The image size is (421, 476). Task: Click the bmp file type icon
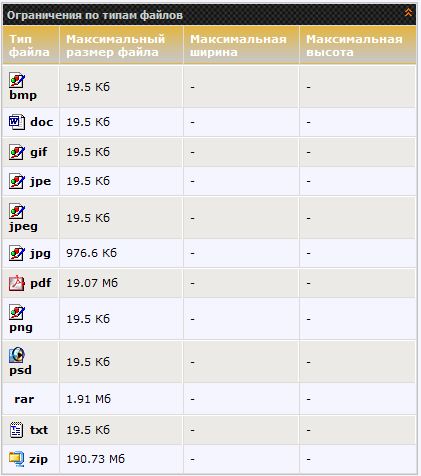pos(17,80)
